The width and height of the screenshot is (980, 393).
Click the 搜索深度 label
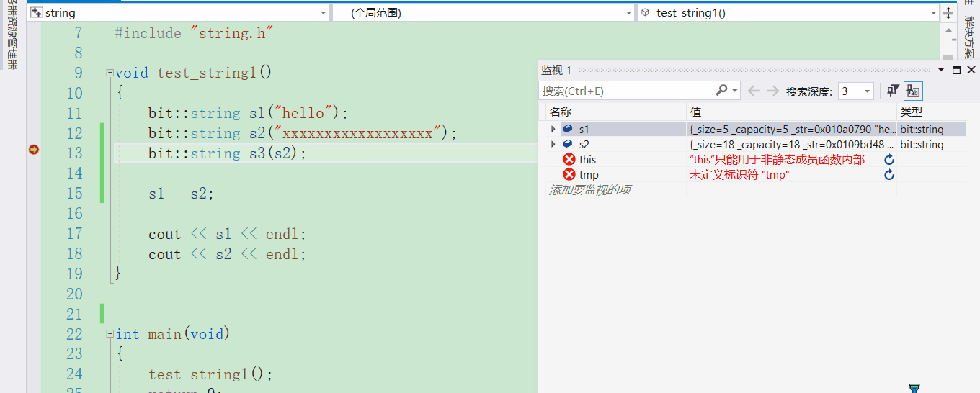[x=809, y=91]
